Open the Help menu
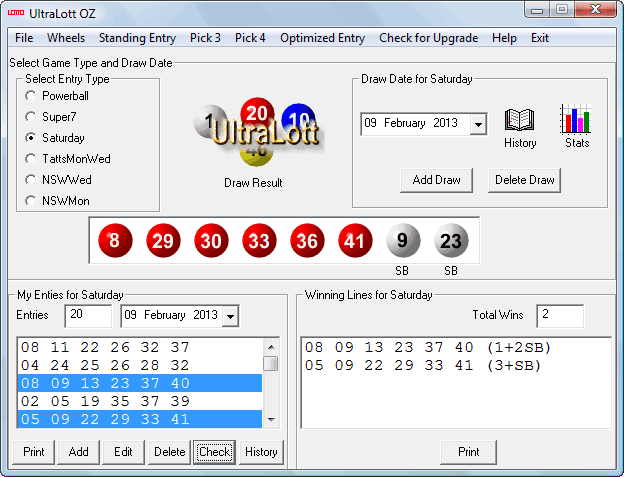Screen dimensions: 624x477 click(504, 38)
